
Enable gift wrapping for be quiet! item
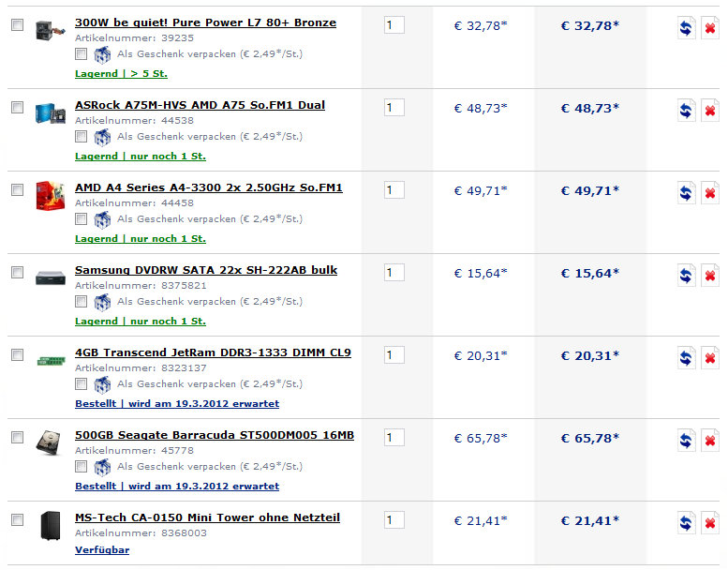point(81,53)
